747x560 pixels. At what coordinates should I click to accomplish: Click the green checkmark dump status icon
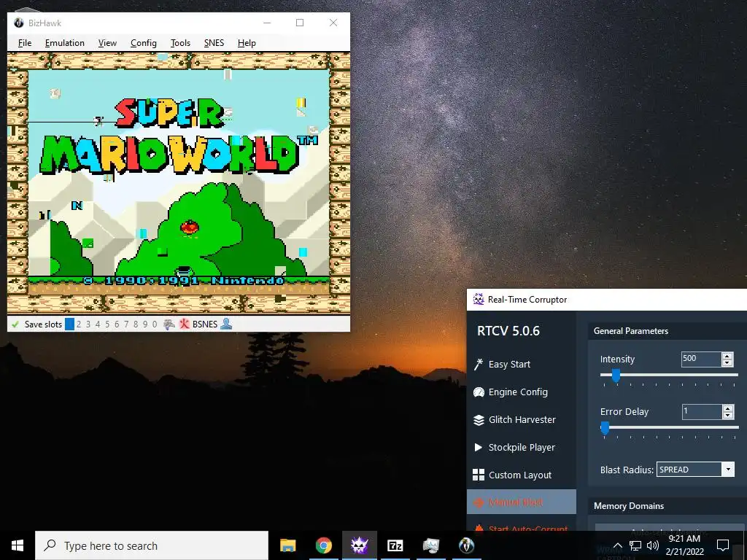click(x=15, y=324)
